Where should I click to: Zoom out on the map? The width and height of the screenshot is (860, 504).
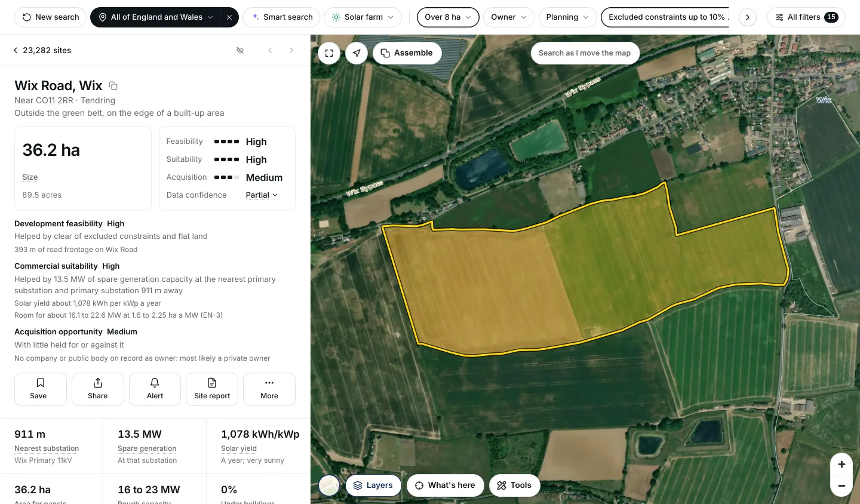pyautogui.click(x=841, y=486)
